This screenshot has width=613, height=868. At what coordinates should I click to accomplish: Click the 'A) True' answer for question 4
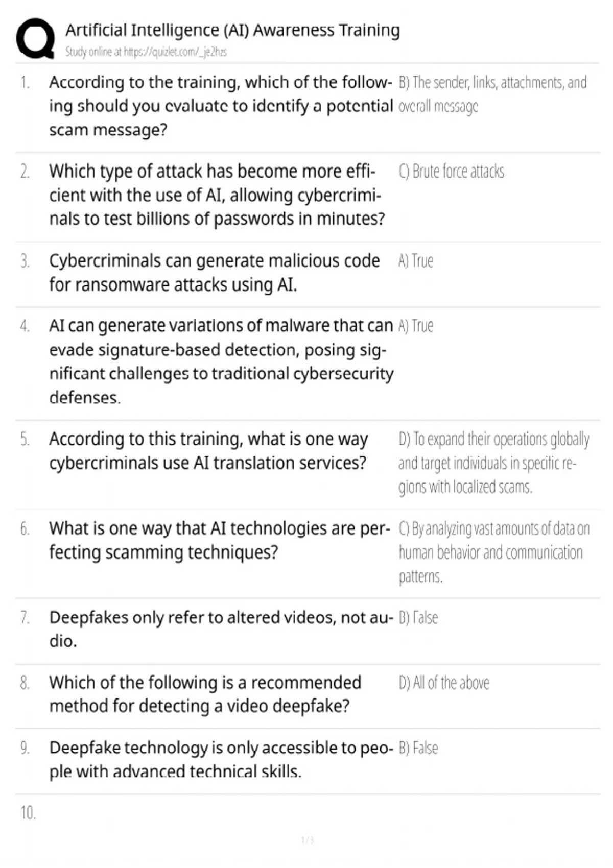416,326
